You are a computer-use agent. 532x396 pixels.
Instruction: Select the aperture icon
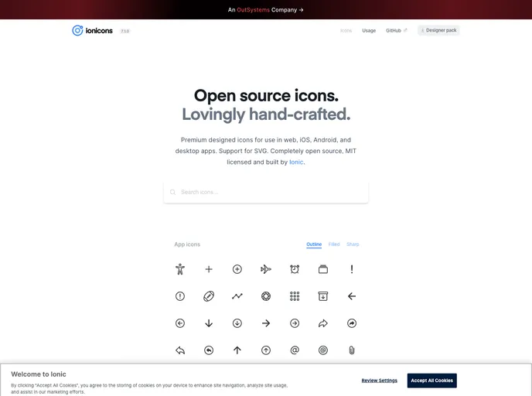[266, 296]
